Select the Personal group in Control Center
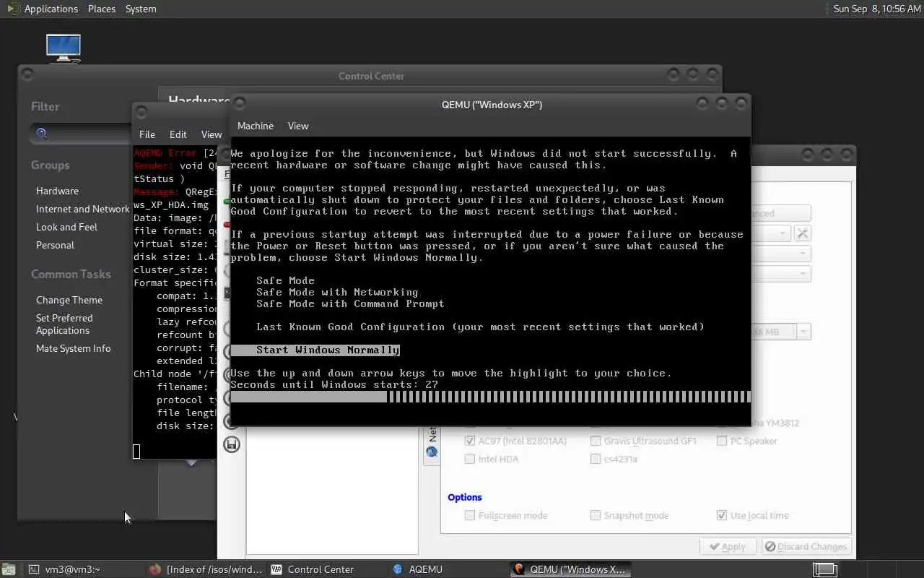Viewport: 924px width, 578px height. (x=55, y=245)
